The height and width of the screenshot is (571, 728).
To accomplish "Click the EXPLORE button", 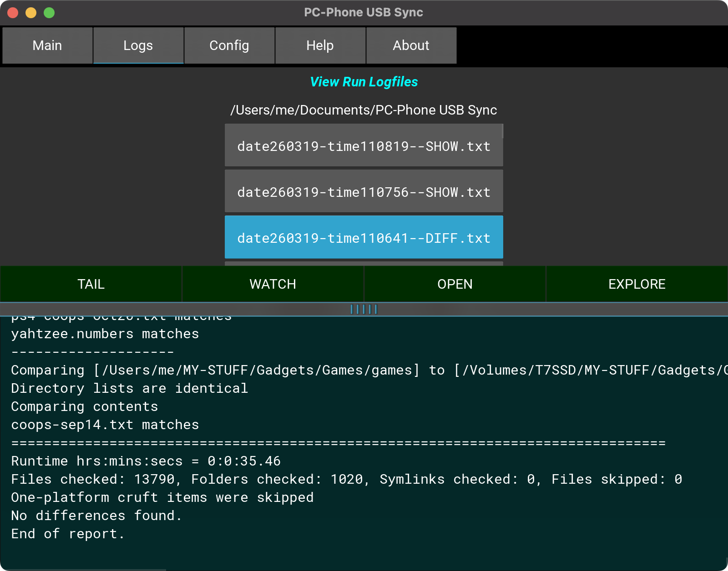I will 637,284.
